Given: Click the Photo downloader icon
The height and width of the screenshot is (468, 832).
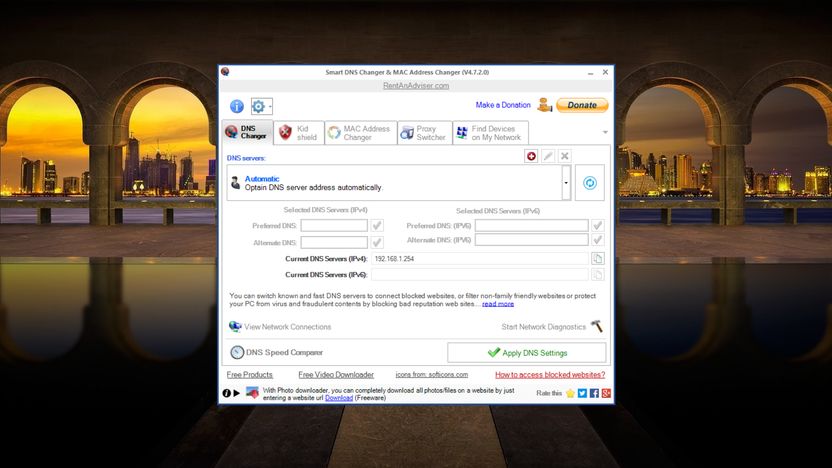Looking at the screenshot, I should click(x=253, y=393).
